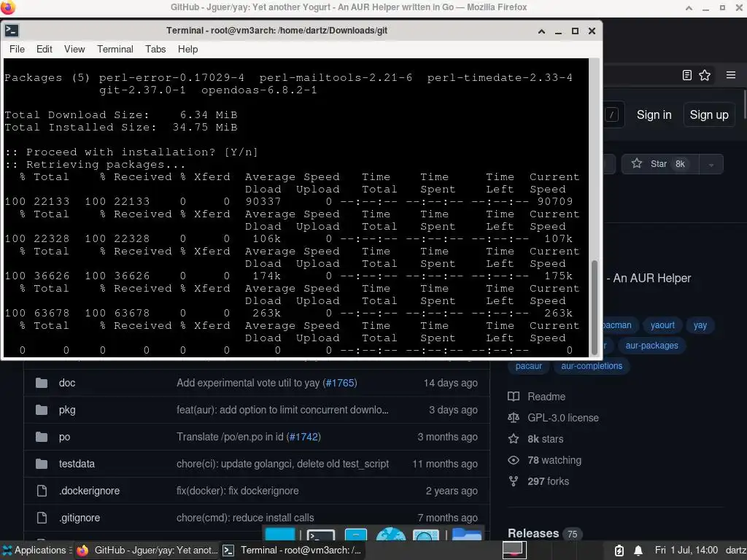Launch terminal emulator from the dock
Viewport: 747px width, 560px height.
click(321, 534)
